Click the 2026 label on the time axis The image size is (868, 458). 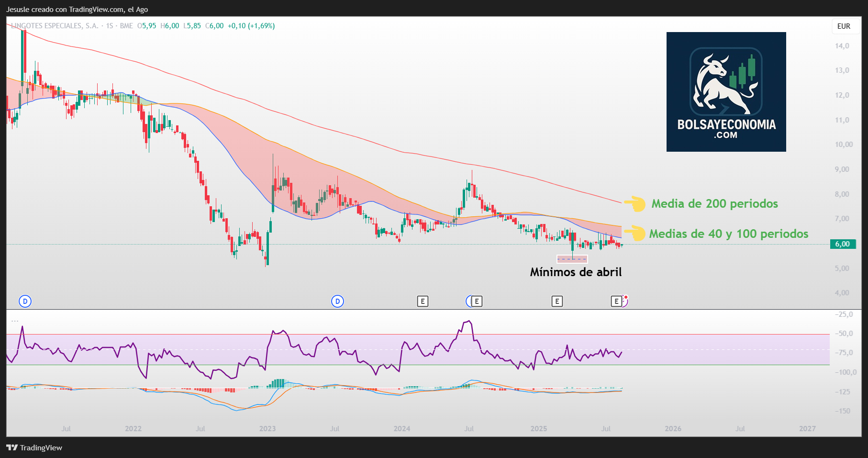click(673, 429)
